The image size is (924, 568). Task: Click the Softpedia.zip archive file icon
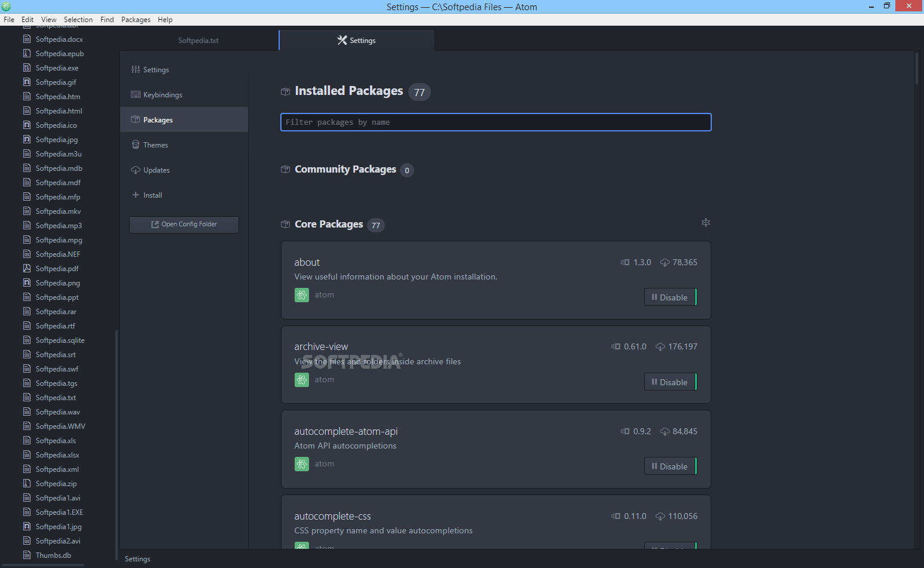27,484
